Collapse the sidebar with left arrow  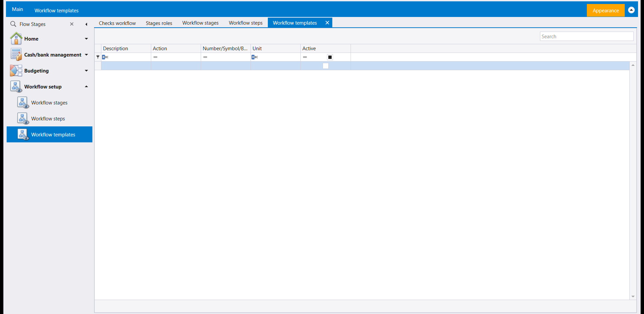pos(86,24)
